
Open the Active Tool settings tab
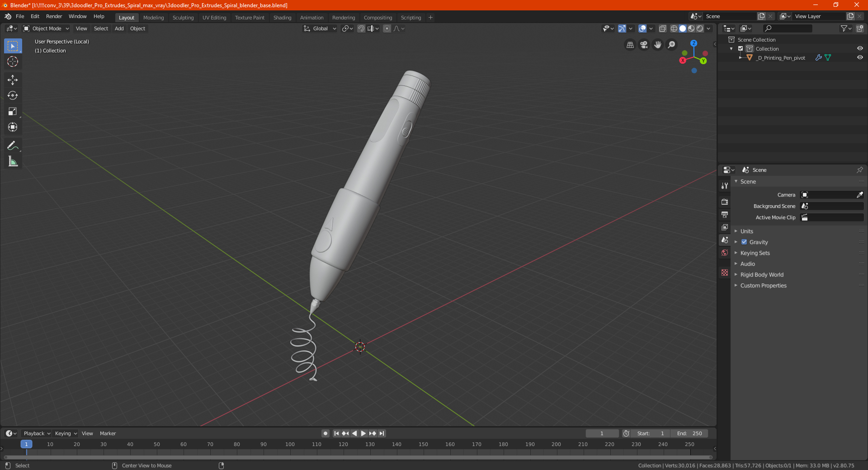click(x=725, y=185)
